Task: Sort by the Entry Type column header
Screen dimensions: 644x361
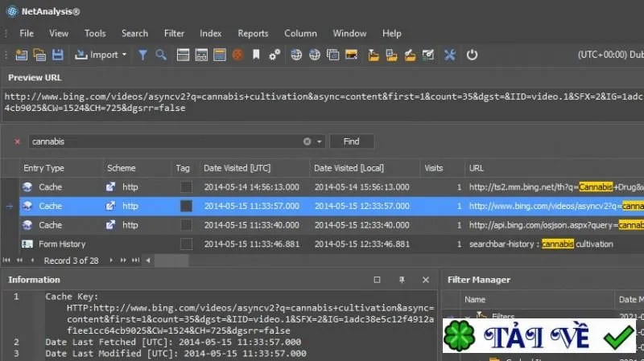Action: pos(61,168)
